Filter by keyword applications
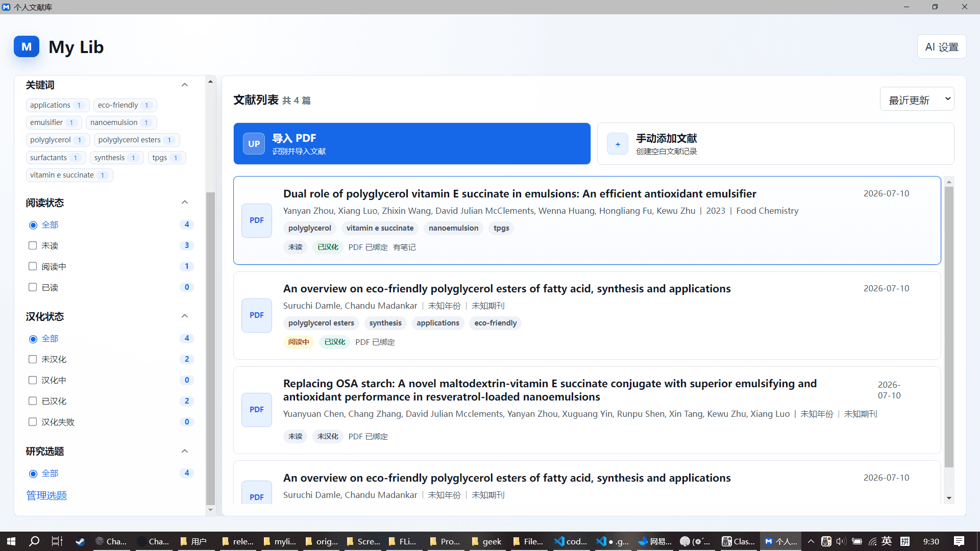 tap(57, 105)
